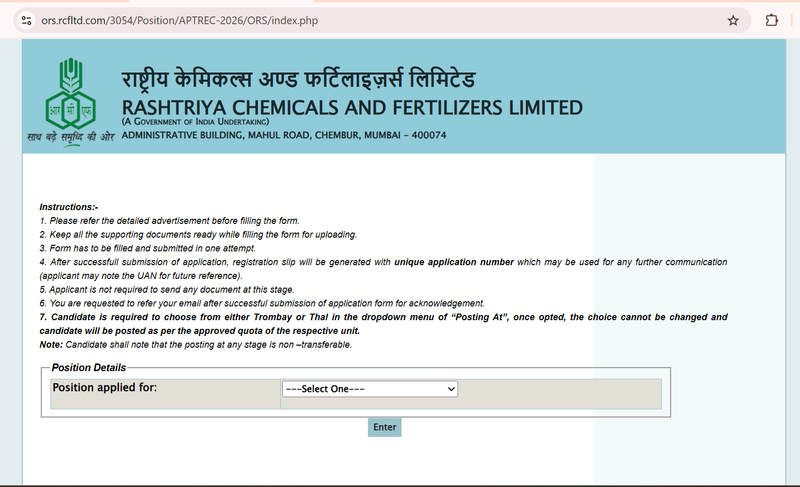Click the Note about non-transferable posting

[x=195, y=345]
